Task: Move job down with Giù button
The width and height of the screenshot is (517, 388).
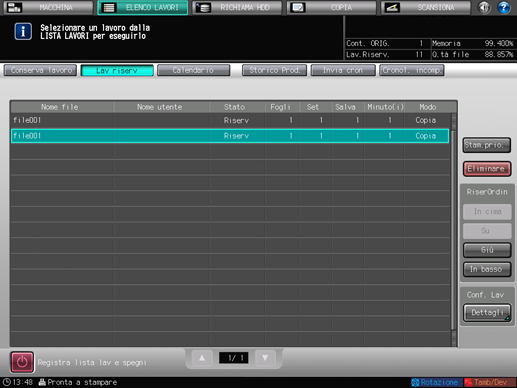Action: coord(487,250)
